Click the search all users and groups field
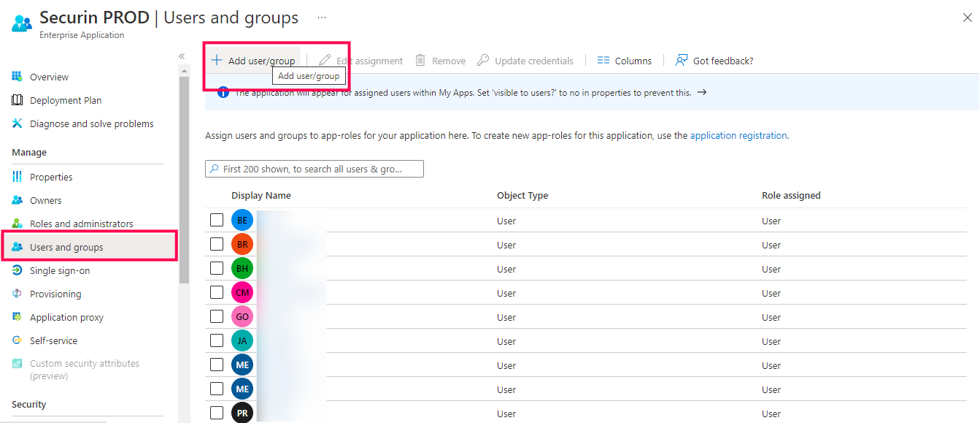The width and height of the screenshot is (980, 423). coord(315,169)
